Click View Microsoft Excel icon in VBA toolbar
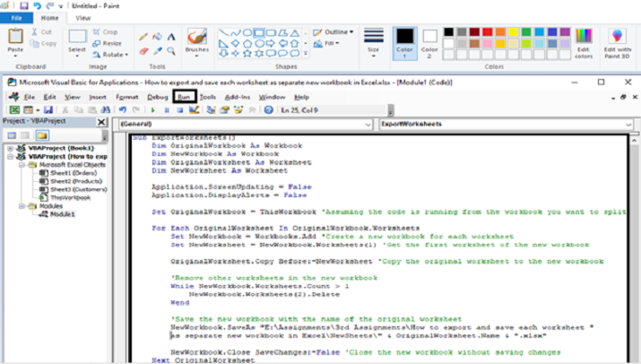The height and width of the screenshot is (364, 641). click(x=14, y=110)
